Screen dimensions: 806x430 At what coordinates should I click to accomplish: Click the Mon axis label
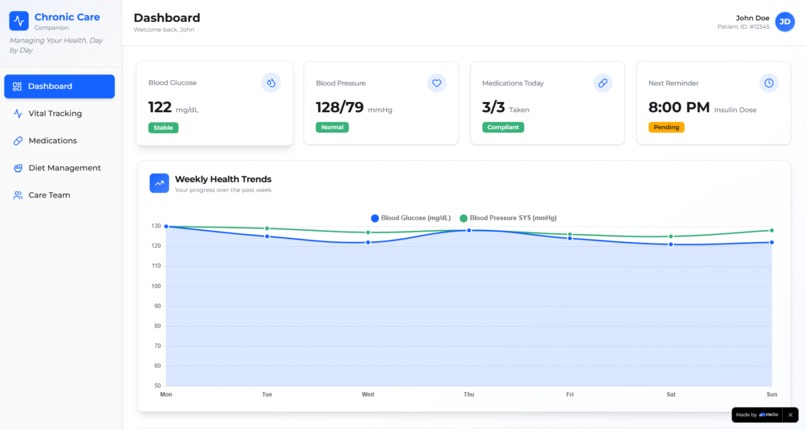pos(166,395)
